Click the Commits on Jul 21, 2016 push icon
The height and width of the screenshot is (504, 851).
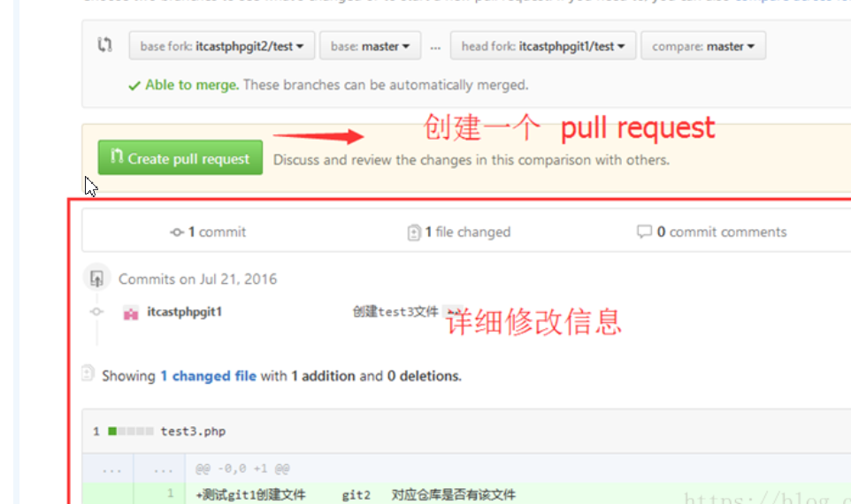(x=96, y=279)
